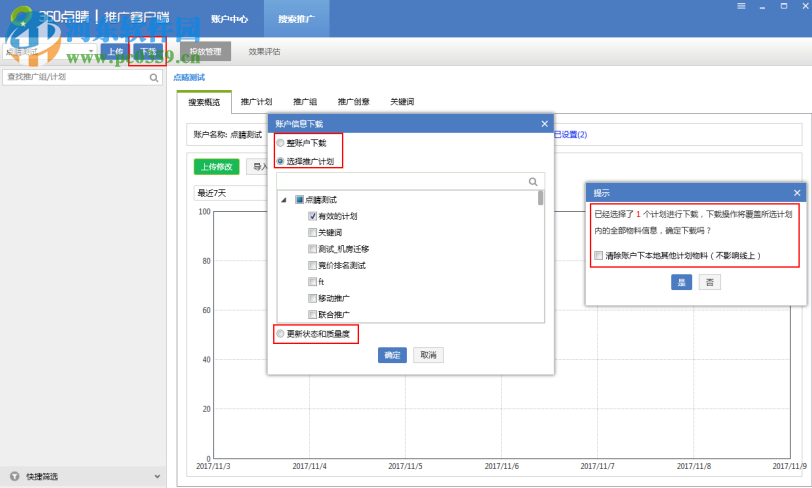Open the 最近7天 date range dropdown

point(230,193)
